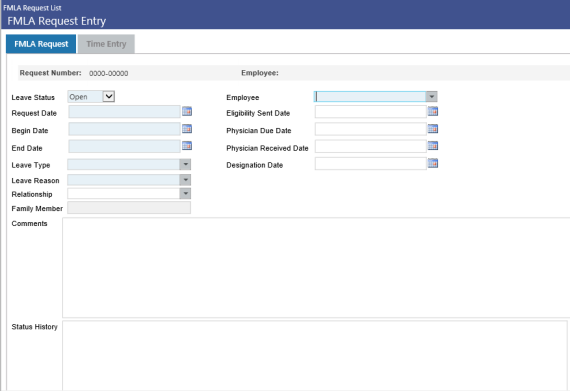
Task: Click the Comments label
Action: (29, 223)
